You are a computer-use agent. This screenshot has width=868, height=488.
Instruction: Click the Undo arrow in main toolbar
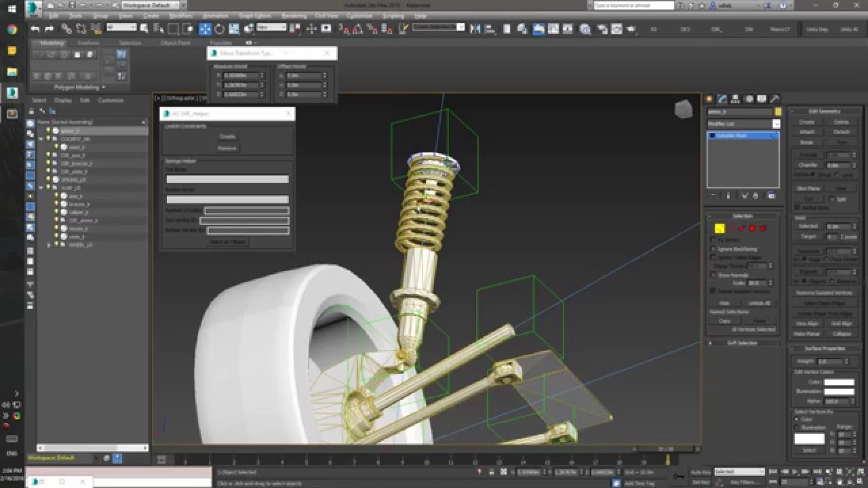[35, 29]
